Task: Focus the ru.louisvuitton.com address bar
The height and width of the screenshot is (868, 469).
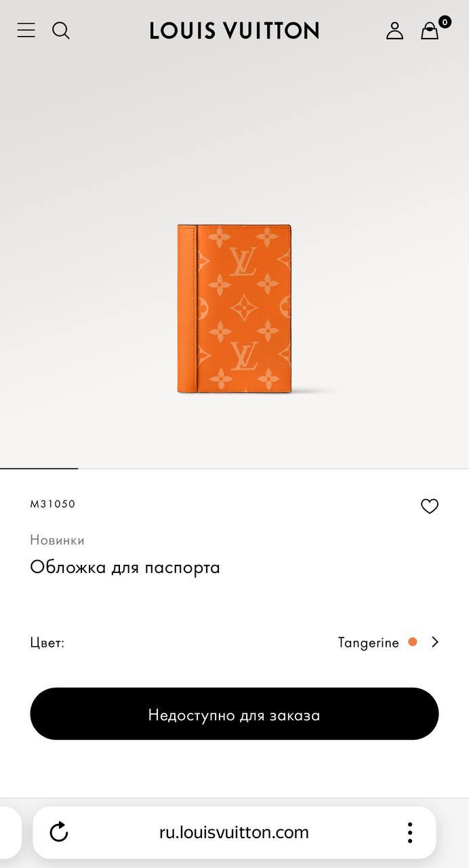Action: click(234, 832)
